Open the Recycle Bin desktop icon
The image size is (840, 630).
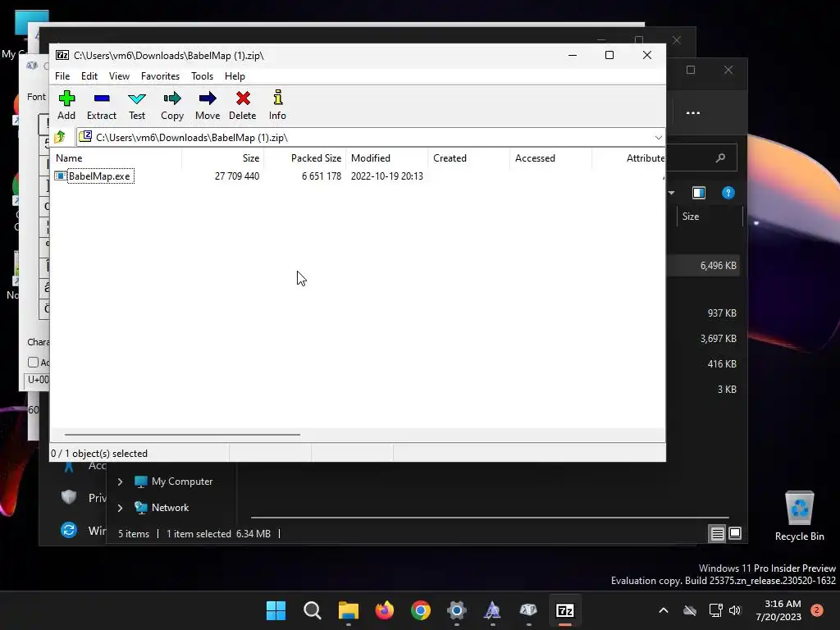point(799,517)
